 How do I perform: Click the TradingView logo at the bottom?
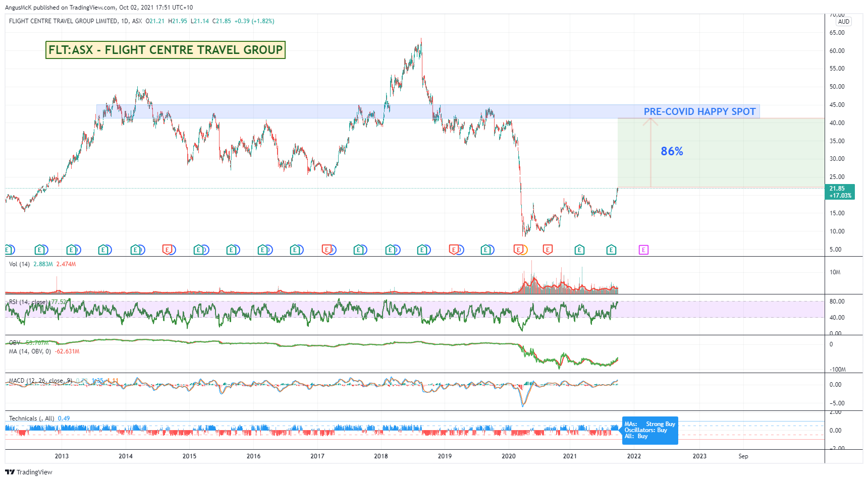click(x=29, y=472)
